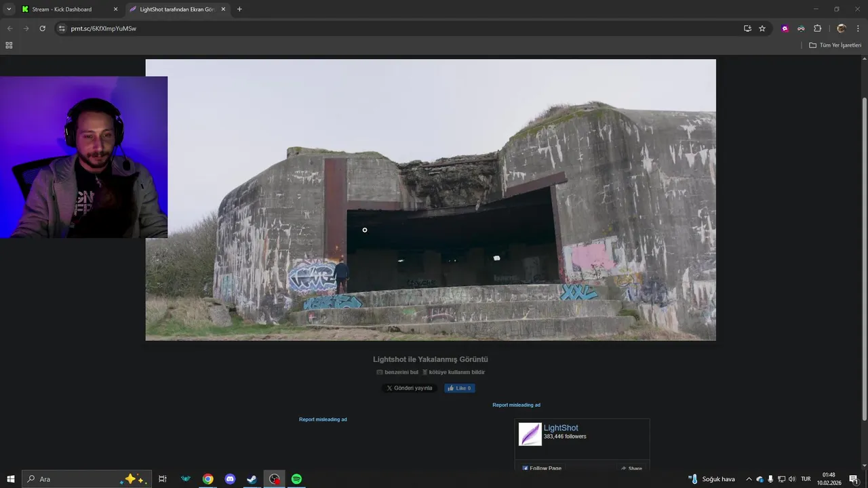Click the incognito-style extension icon
This screenshot has height=488, width=868.
pos(801,28)
